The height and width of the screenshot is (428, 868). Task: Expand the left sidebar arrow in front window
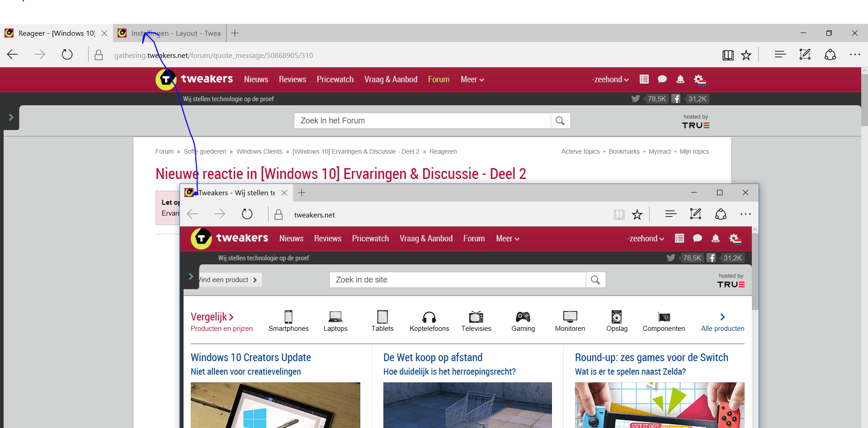191,277
